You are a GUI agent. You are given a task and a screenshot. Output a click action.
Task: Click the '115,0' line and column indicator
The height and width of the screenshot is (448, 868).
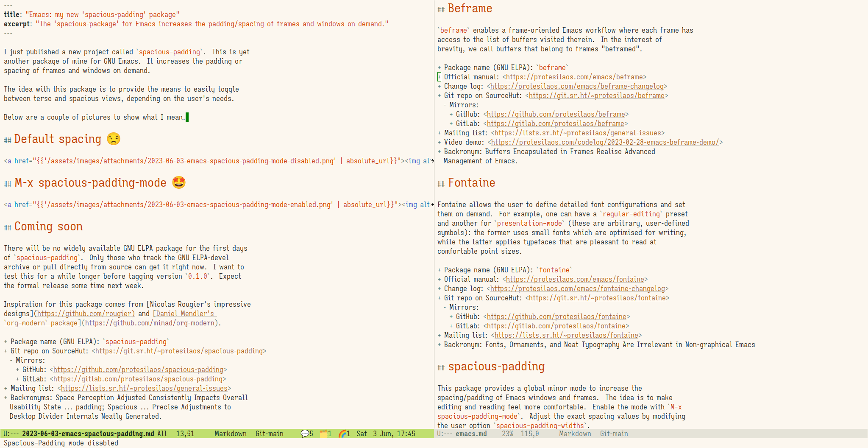point(530,434)
